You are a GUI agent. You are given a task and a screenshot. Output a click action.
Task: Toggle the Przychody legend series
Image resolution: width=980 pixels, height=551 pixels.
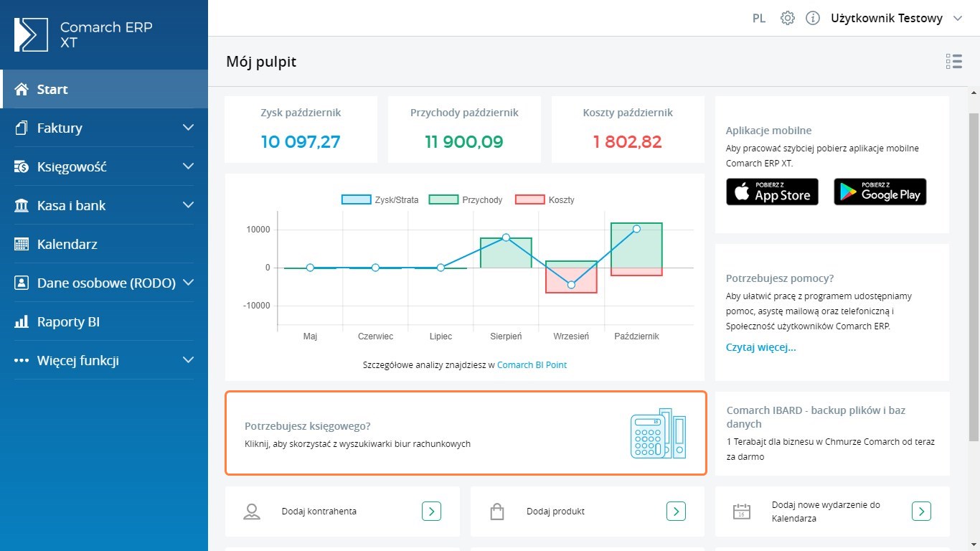coord(466,199)
